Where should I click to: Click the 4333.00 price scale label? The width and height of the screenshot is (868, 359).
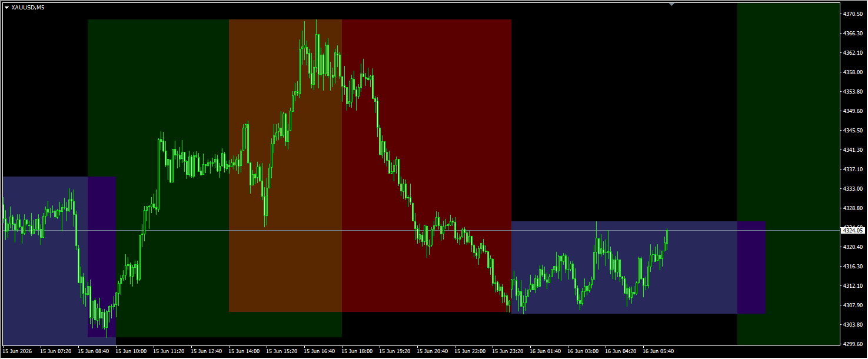pos(852,188)
